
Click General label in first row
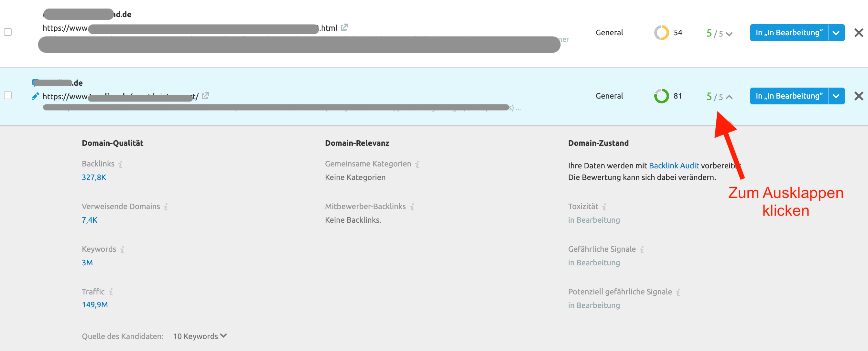coord(609,33)
